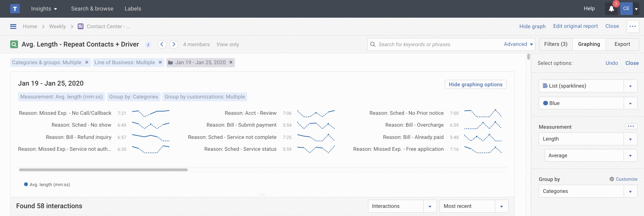Remove the Categories & groups filter chip
This screenshot has width=644, height=216.
tap(87, 62)
